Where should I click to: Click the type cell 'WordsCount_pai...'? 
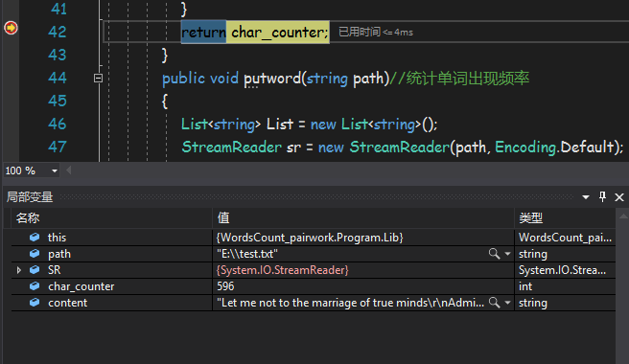coord(565,238)
